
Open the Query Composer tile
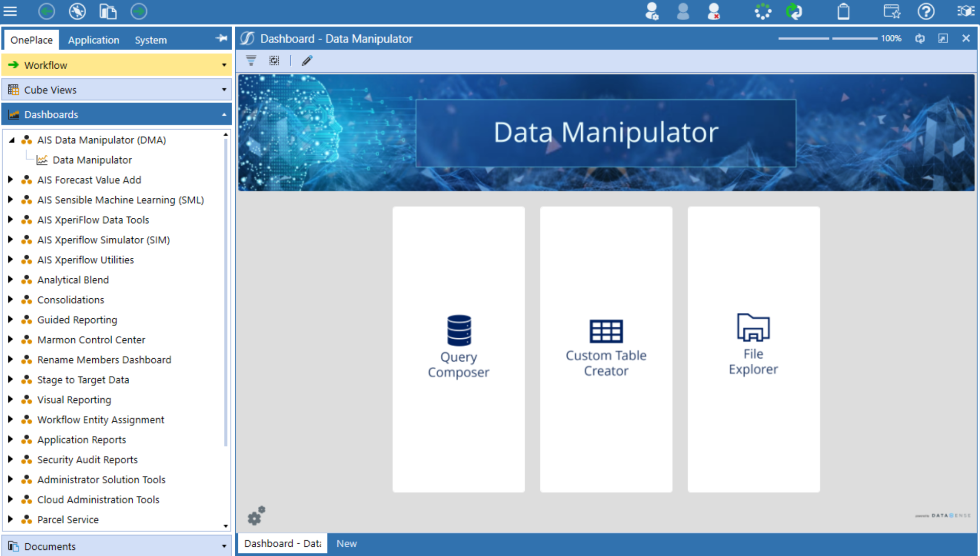[459, 349]
